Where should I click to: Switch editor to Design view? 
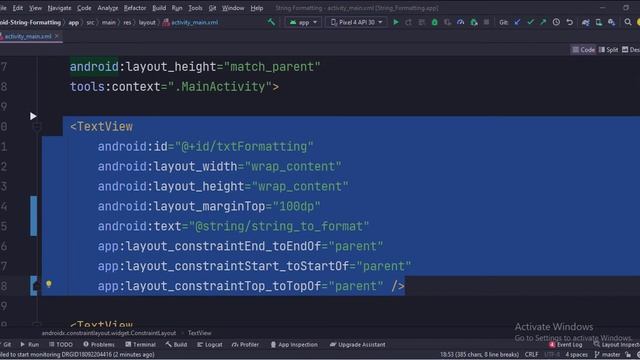[x=631, y=50]
